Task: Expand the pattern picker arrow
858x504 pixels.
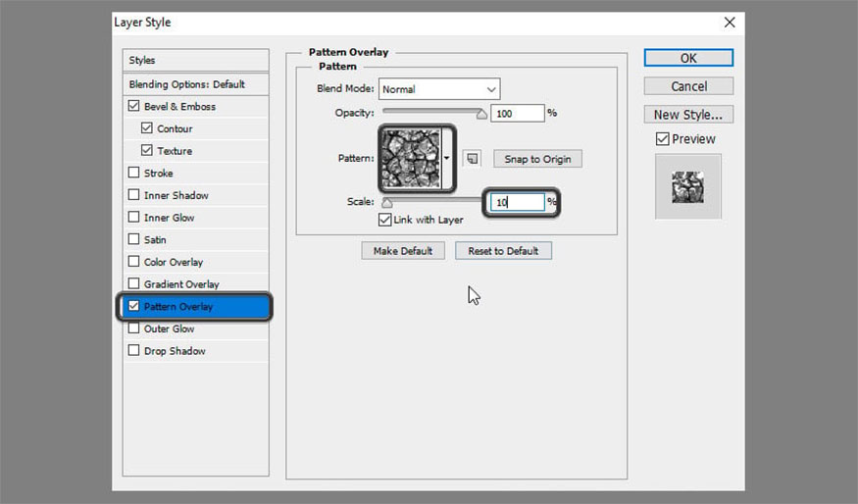Action: click(448, 158)
